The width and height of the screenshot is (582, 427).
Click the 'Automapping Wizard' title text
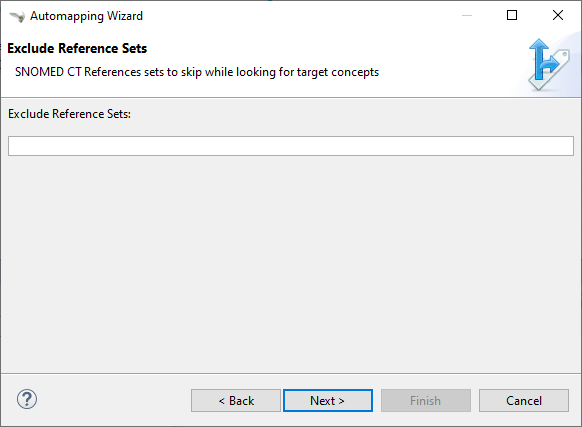[x=86, y=16]
